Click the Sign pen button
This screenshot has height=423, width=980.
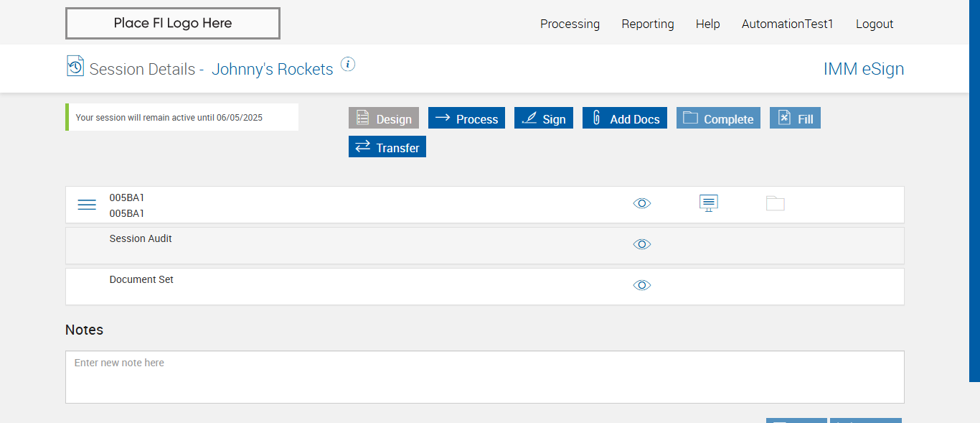(x=544, y=118)
